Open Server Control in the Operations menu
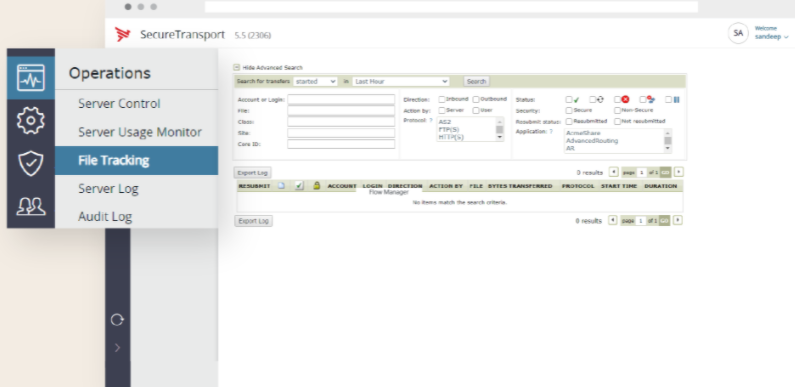Screen dimensions: 795x387 pyautogui.click(x=119, y=103)
